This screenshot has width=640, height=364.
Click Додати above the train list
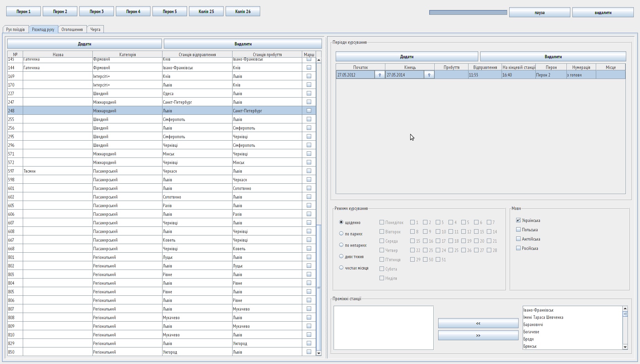(84, 44)
